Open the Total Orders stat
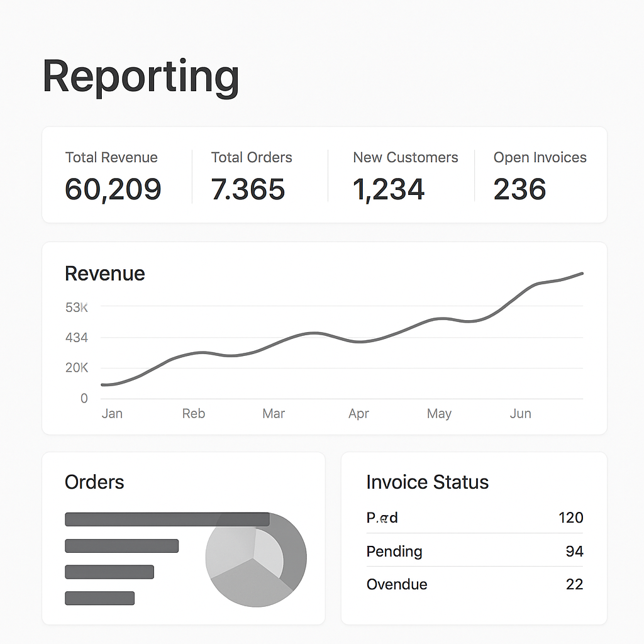The image size is (644, 644). coord(252,176)
